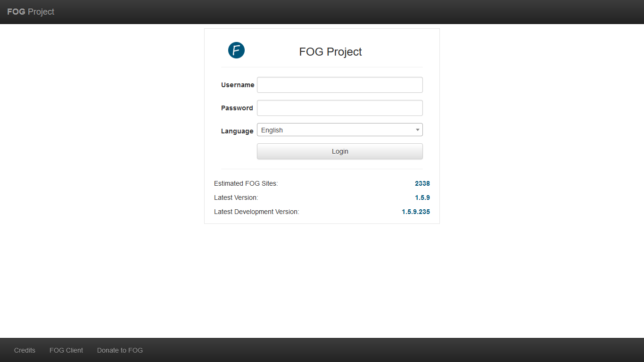
Task: Click the FOG Project brand in top bar
Action: coord(30,12)
